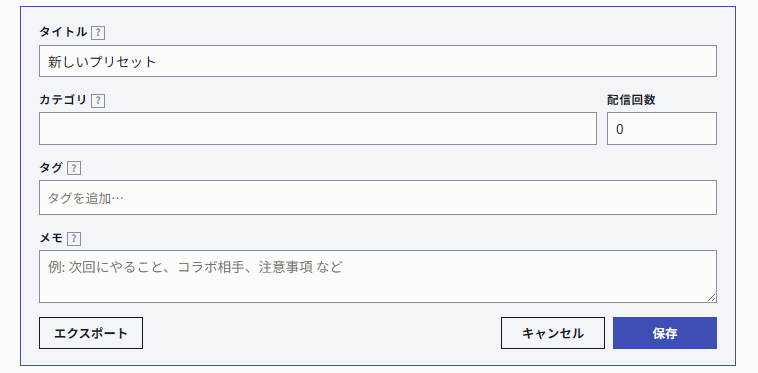Screen dimensions: 758x373
Task: Click the question mark next to カテゴリ
Action: 98,101
